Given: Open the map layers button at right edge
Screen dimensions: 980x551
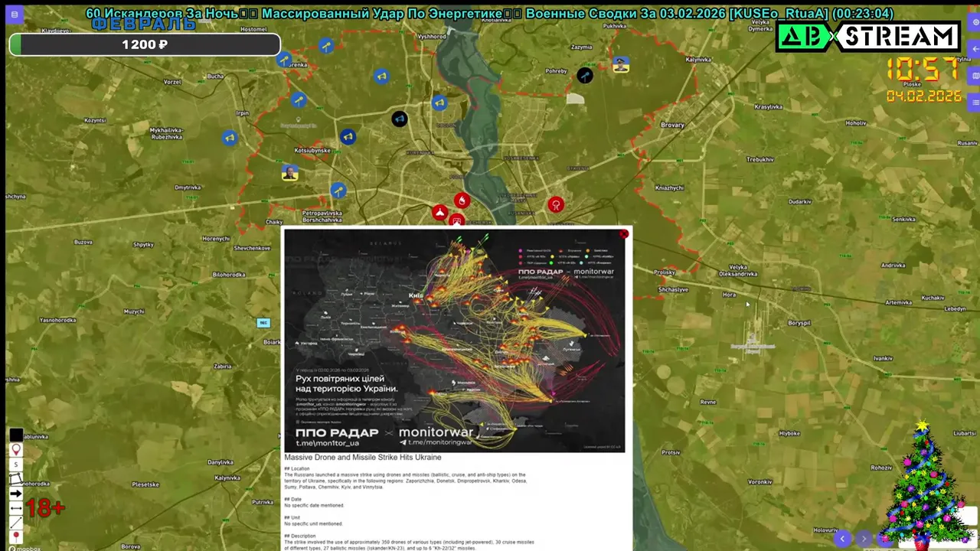Looking at the screenshot, I should point(975,76).
